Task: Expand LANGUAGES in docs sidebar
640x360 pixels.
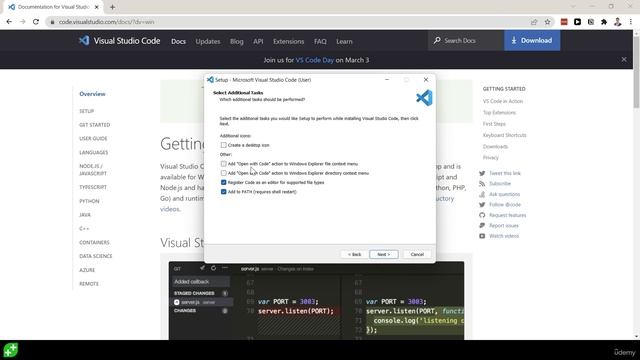Action: tap(93, 152)
